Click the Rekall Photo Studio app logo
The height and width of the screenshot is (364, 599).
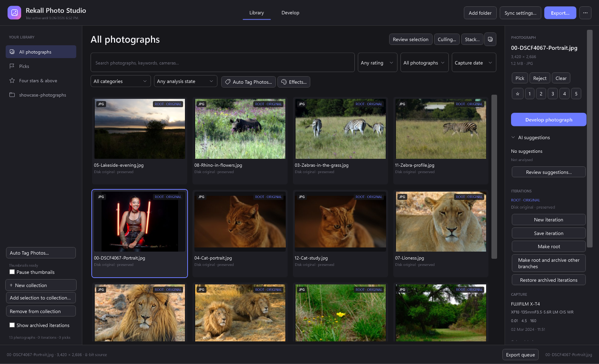click(x=14, y=13)
